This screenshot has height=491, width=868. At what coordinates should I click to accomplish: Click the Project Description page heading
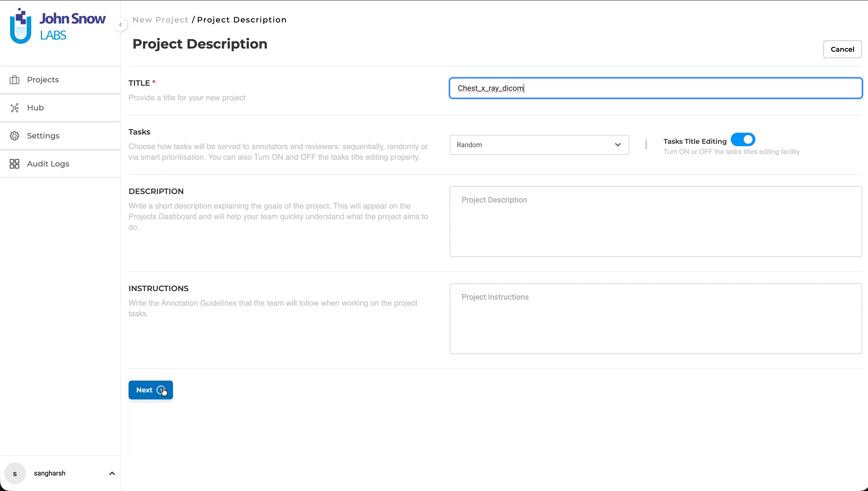pos(200,44)
